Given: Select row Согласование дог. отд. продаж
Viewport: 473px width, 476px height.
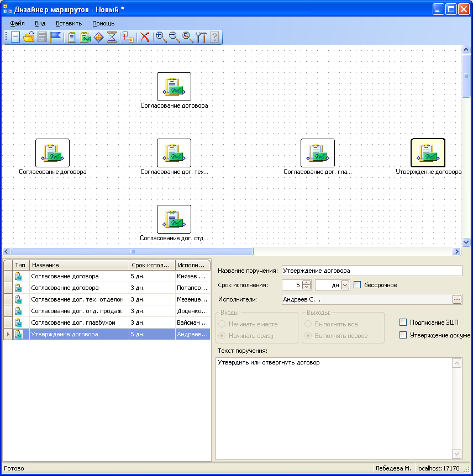Looking at the screenshot, I should point(107,311).
